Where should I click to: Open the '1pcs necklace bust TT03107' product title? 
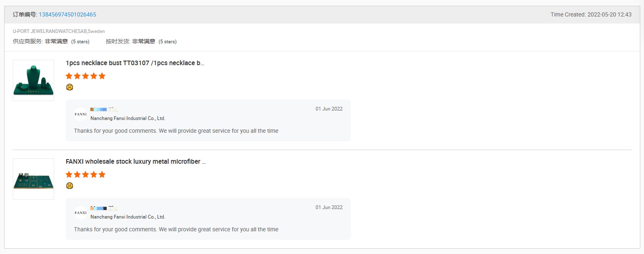pos(135,63)
